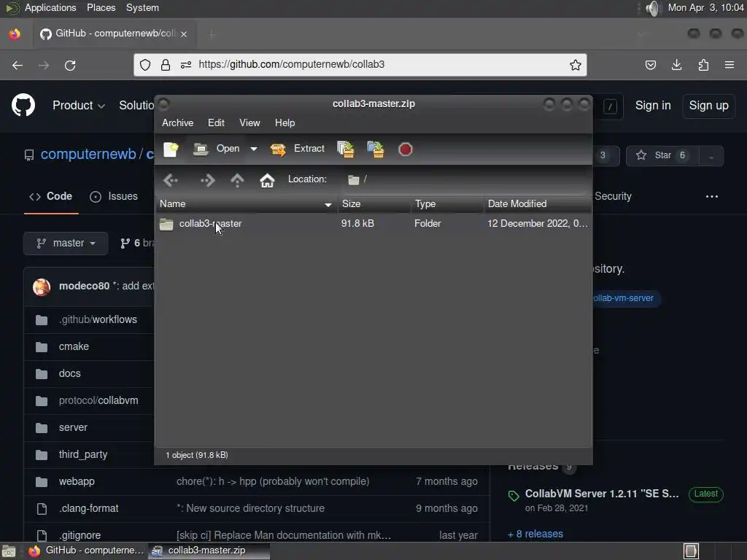
Task: Open the Firefox Downloads panel icon
Action: pyautogui.click(x=676, y=65)
